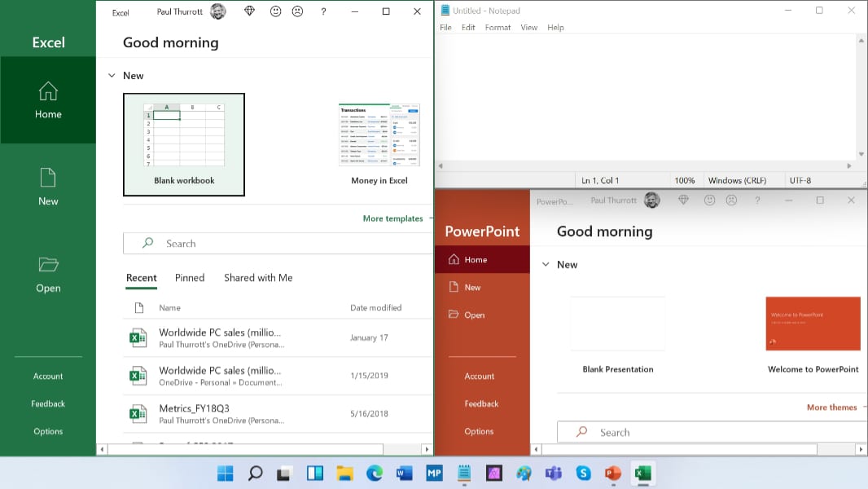The width and height of the screenshot is (868, 489).
Task: Collapse the New section in PowerPoint
Action: pos(546,265)
